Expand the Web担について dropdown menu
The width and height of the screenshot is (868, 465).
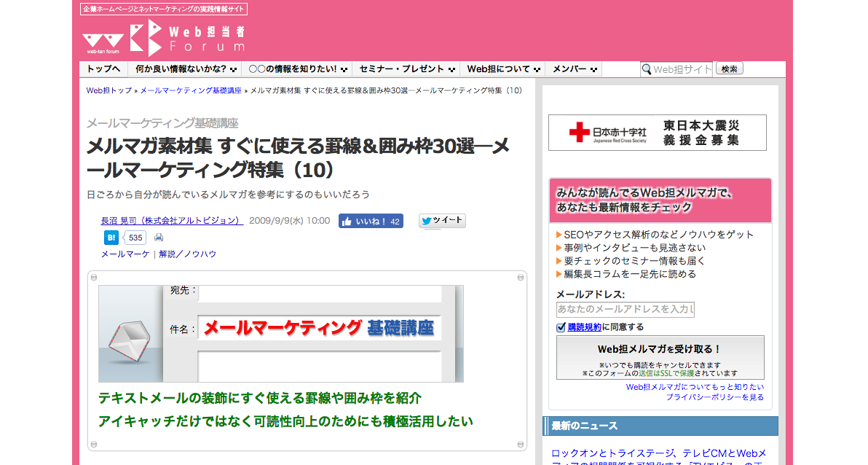coord(503,69)
